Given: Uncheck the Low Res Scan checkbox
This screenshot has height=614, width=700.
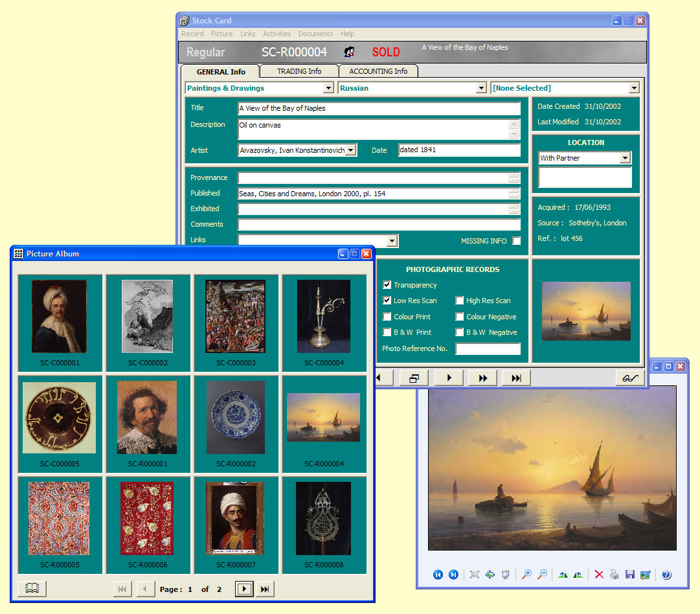Looking at the screenshot, I should coord(387,300).
